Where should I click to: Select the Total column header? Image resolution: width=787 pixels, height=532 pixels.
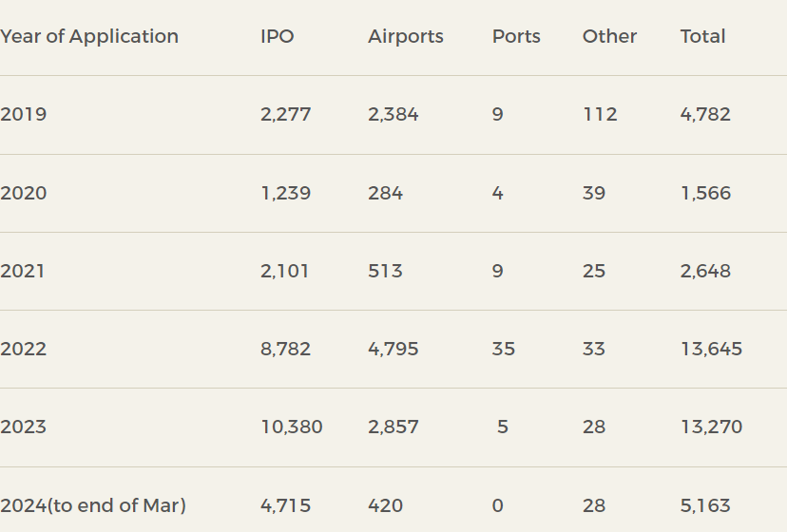click(702, 37)
